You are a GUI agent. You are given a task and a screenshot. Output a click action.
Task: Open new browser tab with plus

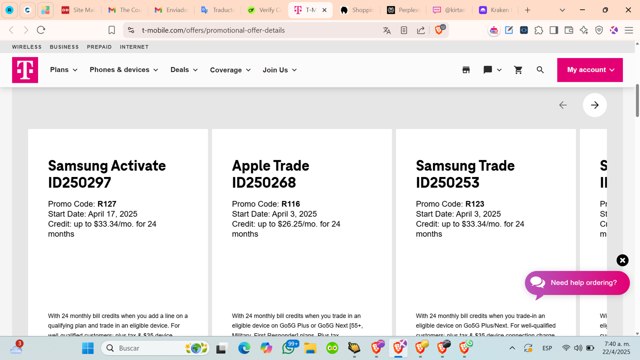(527, 10)
